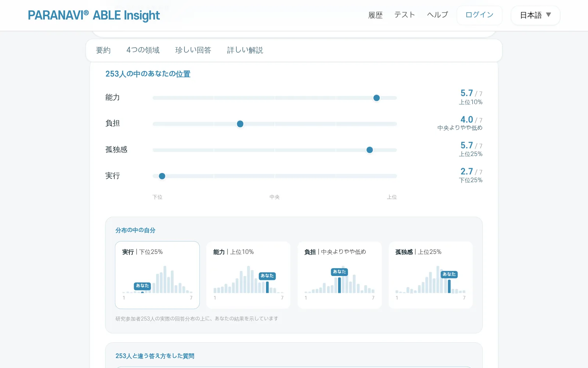Click the 負担 row label
This screenshot has width=588, height=368.
click(112, 123)
